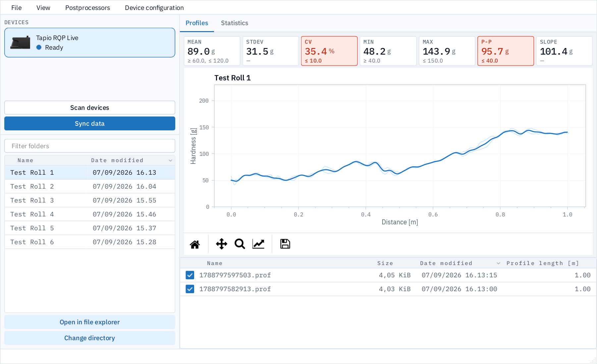The image size is (597, 364).
Task: Click Open in file explorer
Action: click(90, 322)
